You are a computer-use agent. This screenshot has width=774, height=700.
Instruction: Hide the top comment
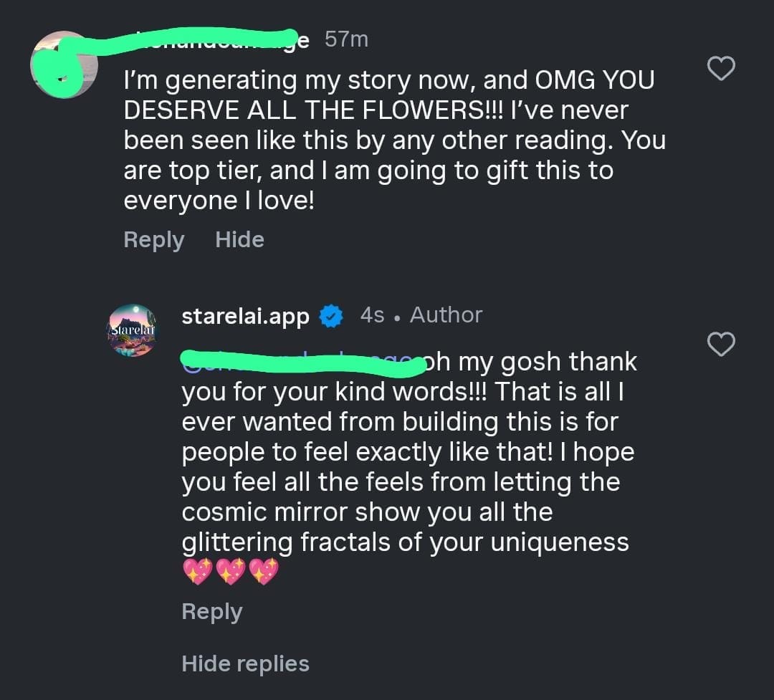coord(239,239)
